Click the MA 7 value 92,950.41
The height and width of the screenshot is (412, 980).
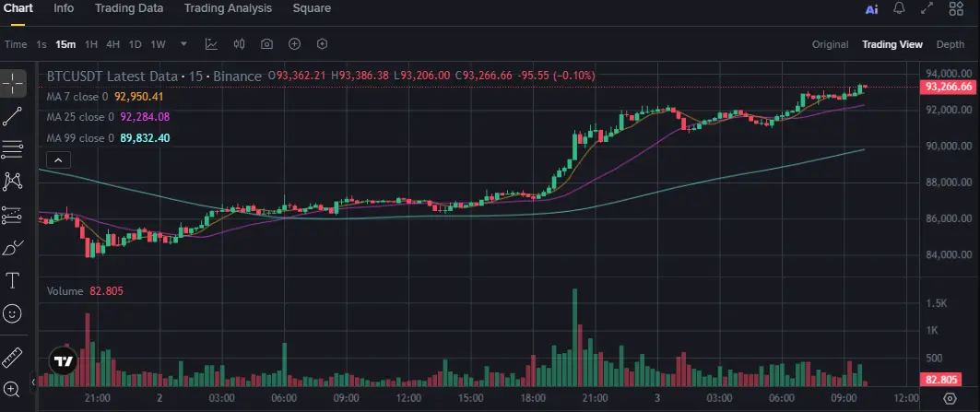coord(139,97)
